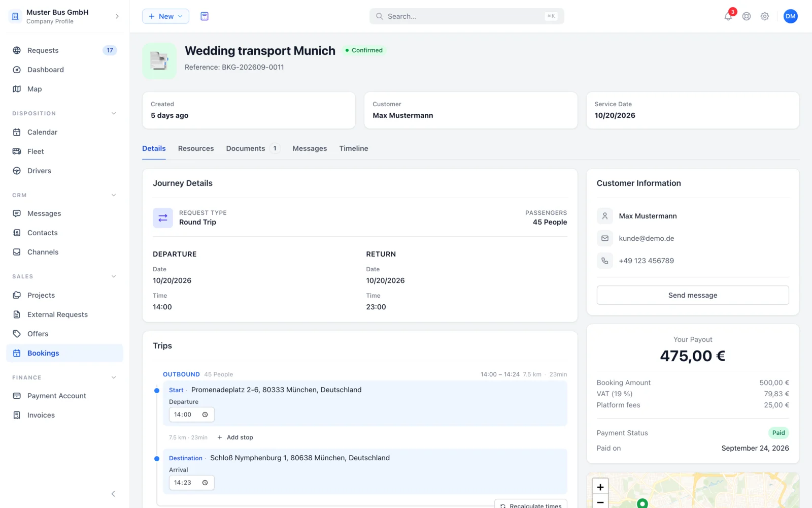The height and width of the screenshot is (508, 812).
Task: Open CRM Messages in sidebar
Action: point(64,213)
